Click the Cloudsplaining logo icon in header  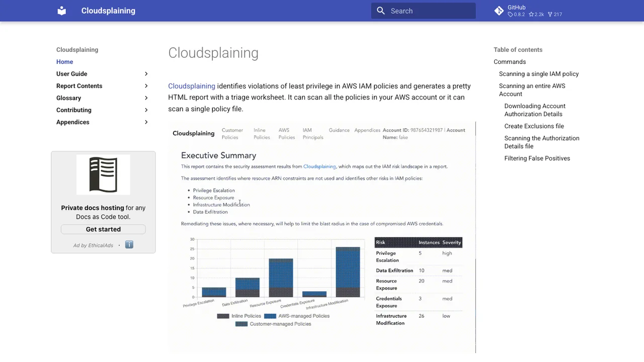click(x=62, y=11)
